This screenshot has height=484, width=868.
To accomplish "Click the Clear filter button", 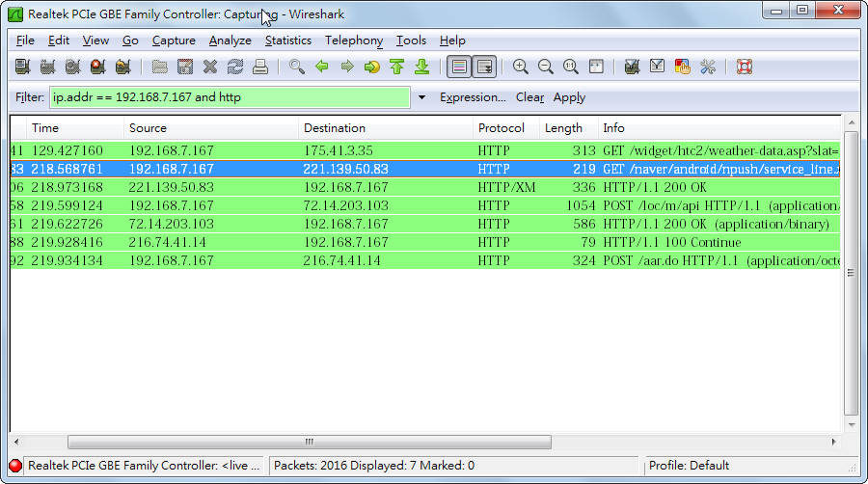I will pos(529,97).
